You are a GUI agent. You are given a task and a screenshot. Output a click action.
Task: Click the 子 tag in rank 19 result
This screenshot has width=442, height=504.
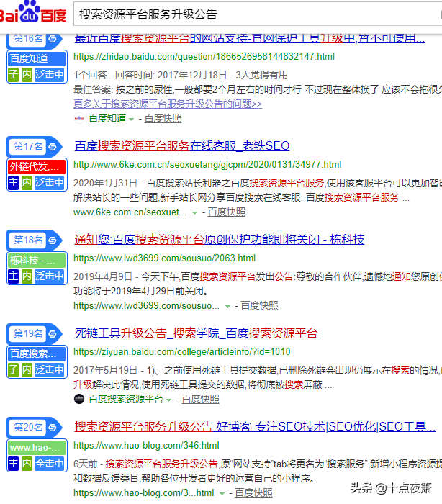point(14,369)
